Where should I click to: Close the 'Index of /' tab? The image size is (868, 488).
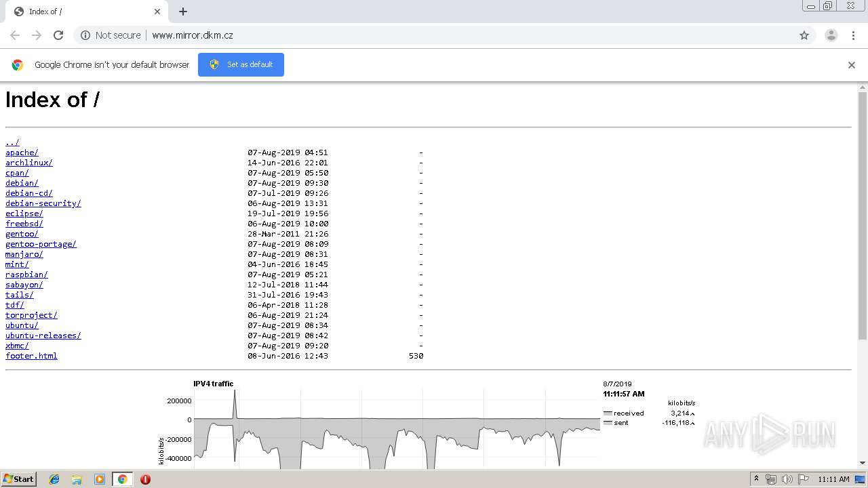157,12
